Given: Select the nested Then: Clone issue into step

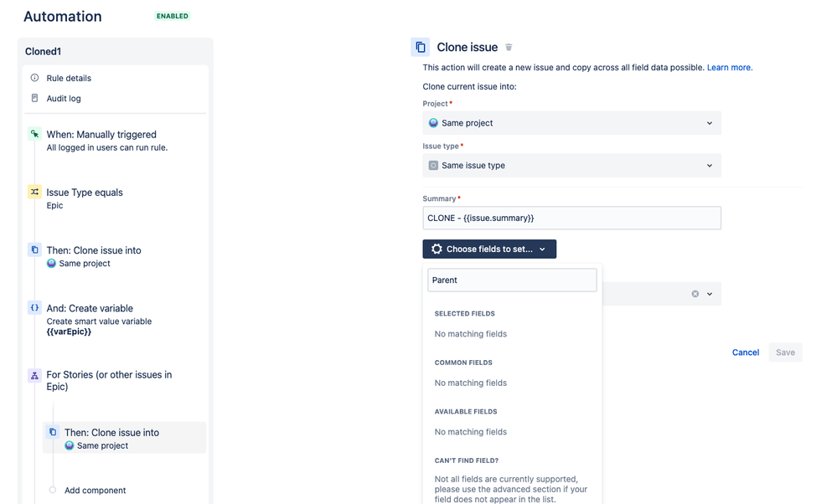Looking at the screenshot, I should point(124,438).
